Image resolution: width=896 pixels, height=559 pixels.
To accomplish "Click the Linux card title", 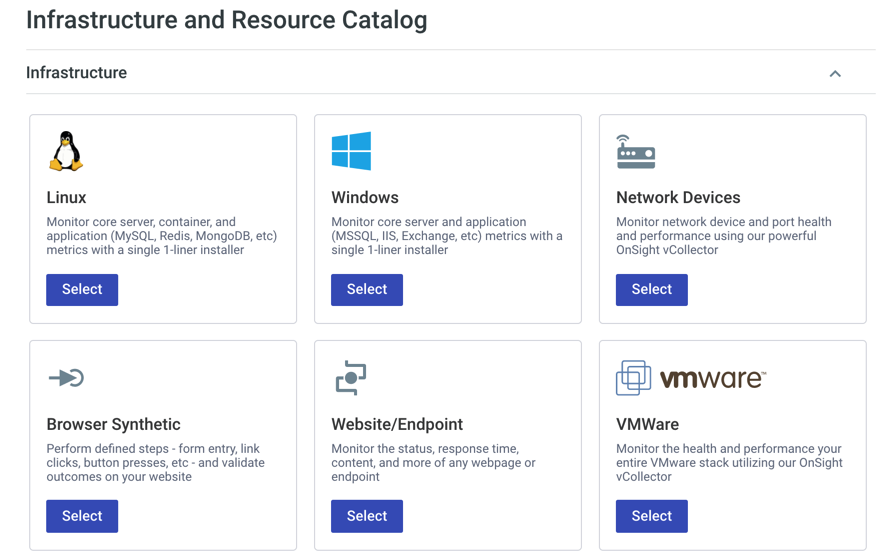I will pos(66,198).
